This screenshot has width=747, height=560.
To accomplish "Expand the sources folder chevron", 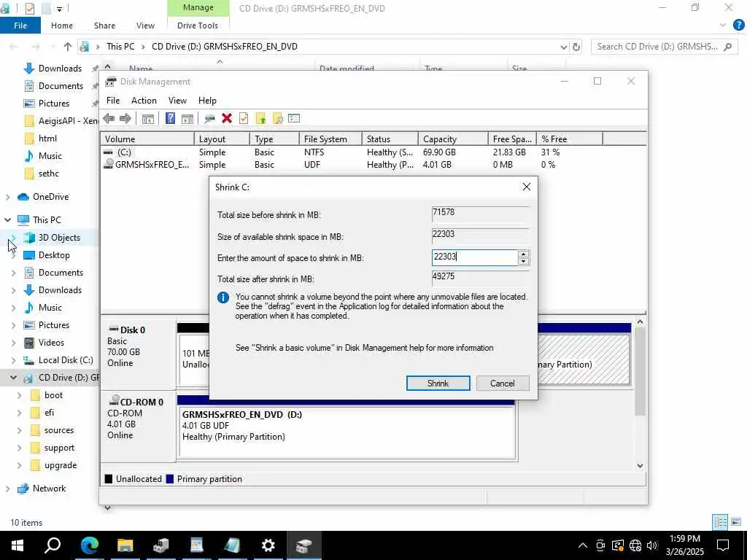I will [x=19, y=430].
